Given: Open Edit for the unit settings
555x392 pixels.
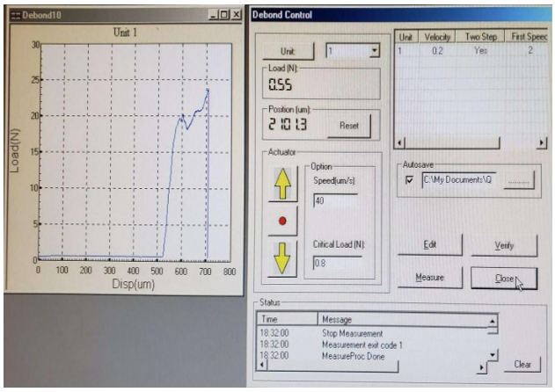Looking at the screenshot, I should click(428, 245).
